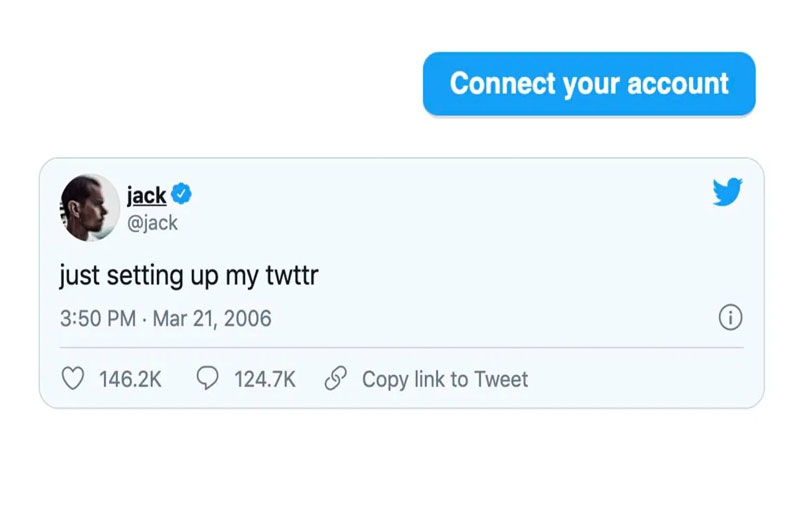Reply using the speech bubble icon
787x512 pixels.
click(207, 379)
